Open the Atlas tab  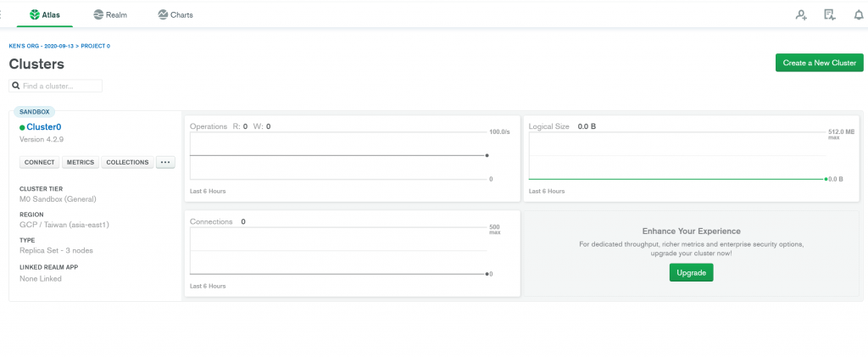click(45, 15)
